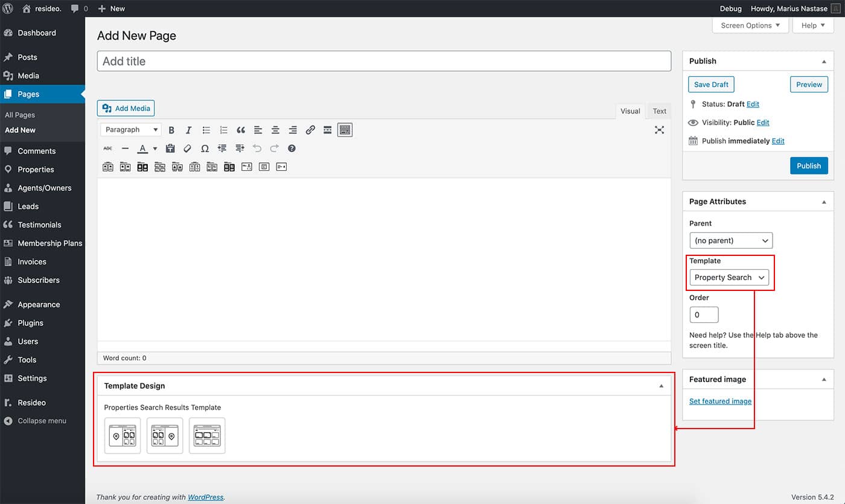Switch to the Text editor tab
The width and height of the screenshot is (845, 504).
coord(659,111)
